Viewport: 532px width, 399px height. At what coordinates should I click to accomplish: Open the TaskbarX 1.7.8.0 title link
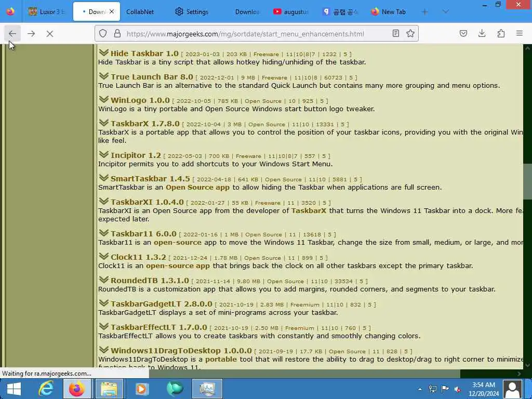point(145,124)
